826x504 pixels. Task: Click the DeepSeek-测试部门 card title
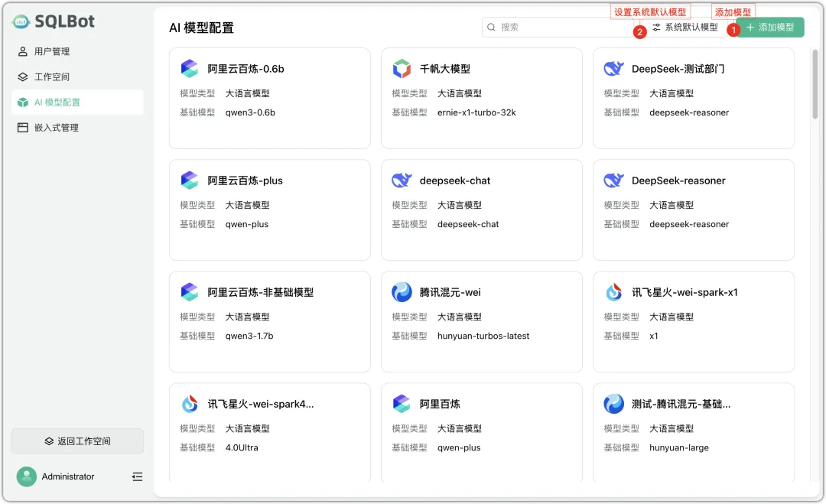coord(678,69)
